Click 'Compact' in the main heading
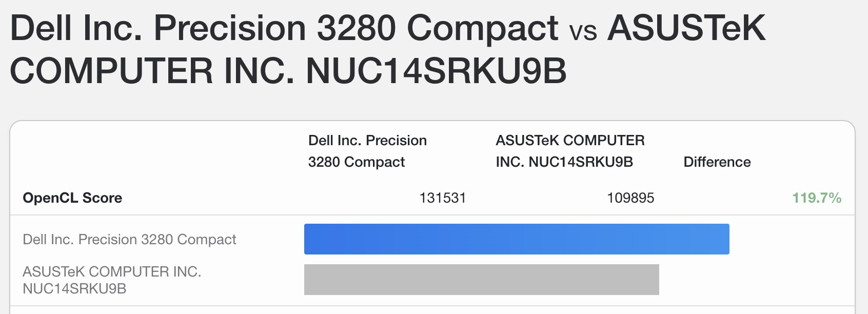The width and height of the screenshot is (868, 314). point(482,28)
